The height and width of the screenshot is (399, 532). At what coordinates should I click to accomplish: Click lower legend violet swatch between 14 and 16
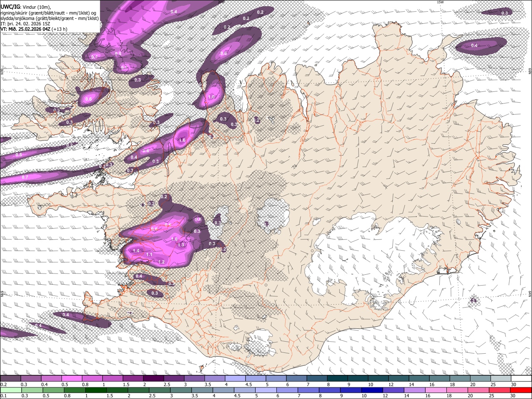[x=415, y=390]
